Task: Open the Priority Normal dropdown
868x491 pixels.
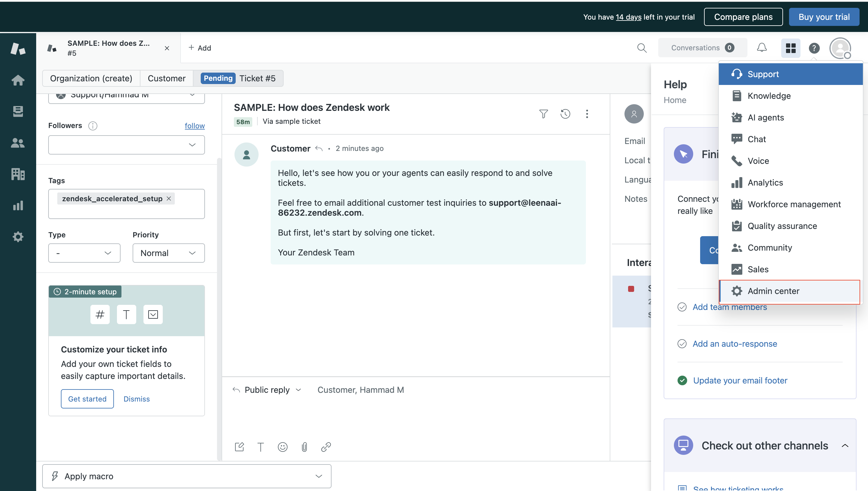Action: coord(168,253)
